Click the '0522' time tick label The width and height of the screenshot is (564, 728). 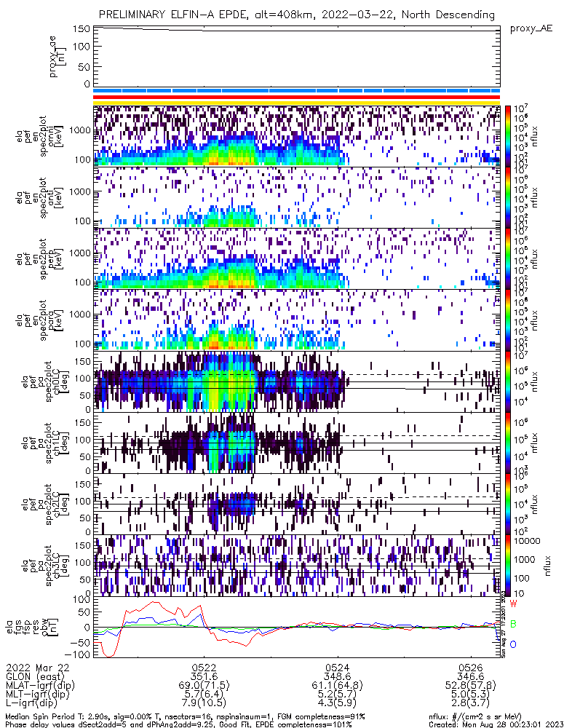click(204, 668)
